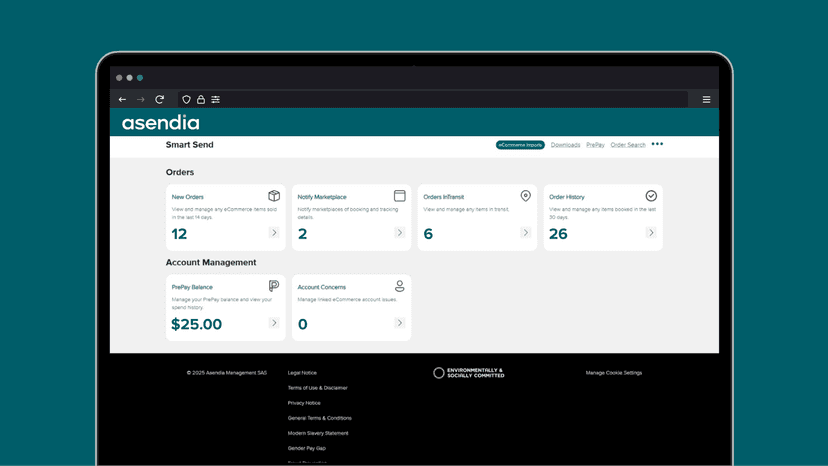Click the shield icon in the address bar

(186, 99)
